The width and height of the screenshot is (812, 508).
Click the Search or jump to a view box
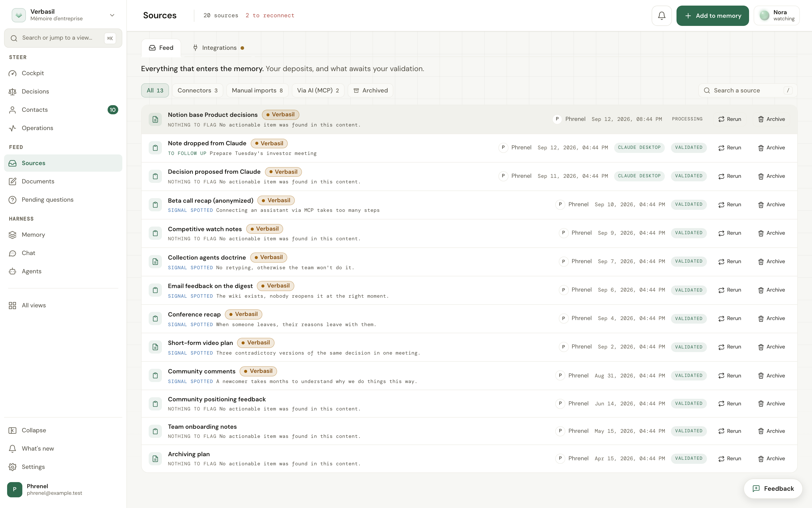[x=63, y=38]
